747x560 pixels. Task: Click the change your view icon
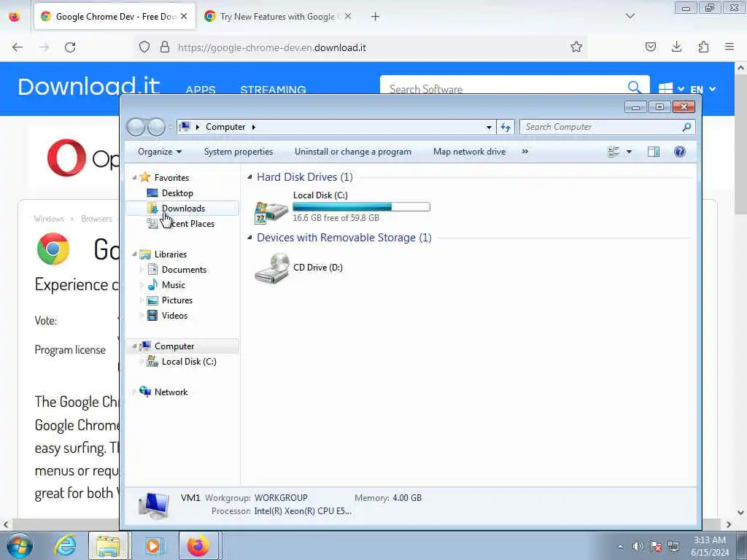pos(614,152)
